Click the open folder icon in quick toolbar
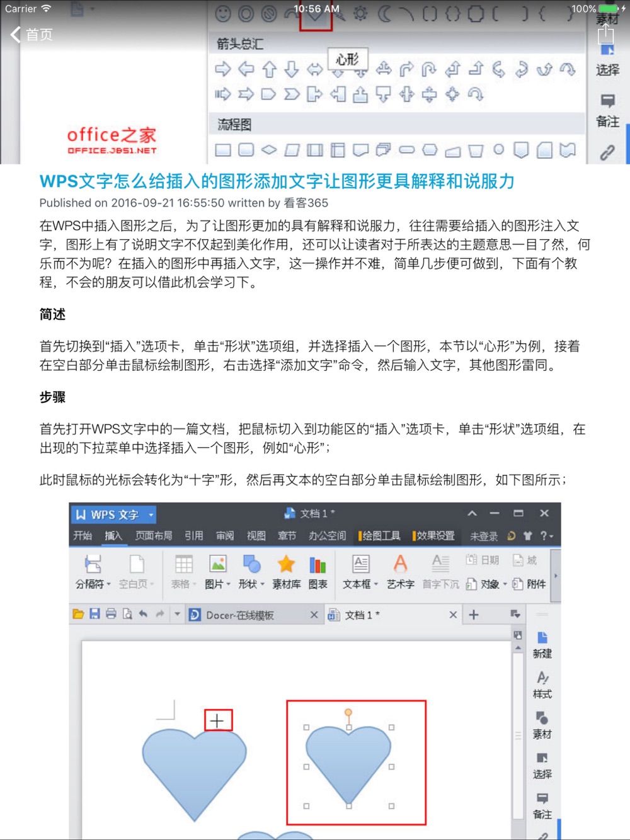 pos(78,614)
